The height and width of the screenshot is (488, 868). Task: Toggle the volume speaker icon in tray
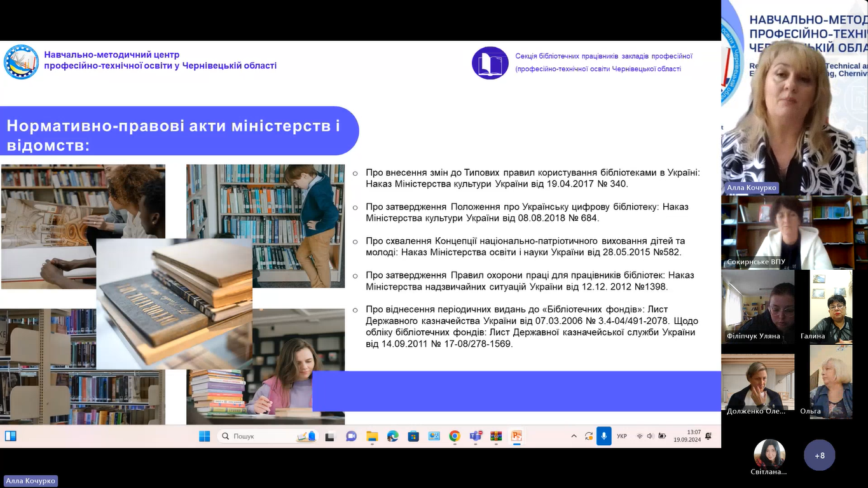click(x=651, y=436)
